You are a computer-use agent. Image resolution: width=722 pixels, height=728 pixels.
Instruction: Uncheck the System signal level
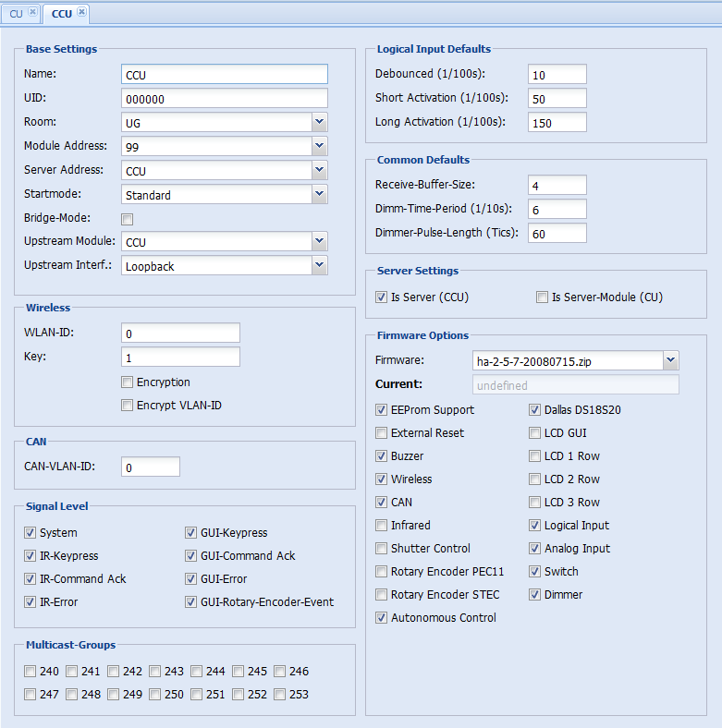point(31,533)
